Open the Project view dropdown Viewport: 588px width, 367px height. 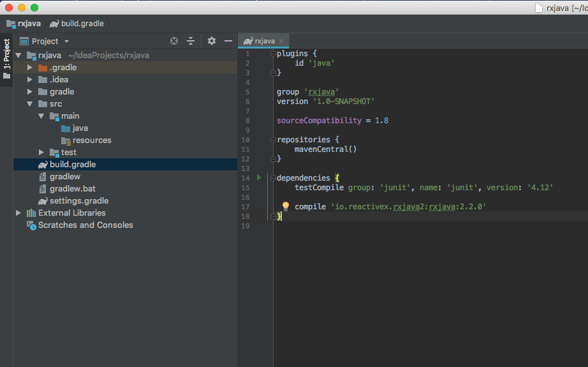pos(66,41)
